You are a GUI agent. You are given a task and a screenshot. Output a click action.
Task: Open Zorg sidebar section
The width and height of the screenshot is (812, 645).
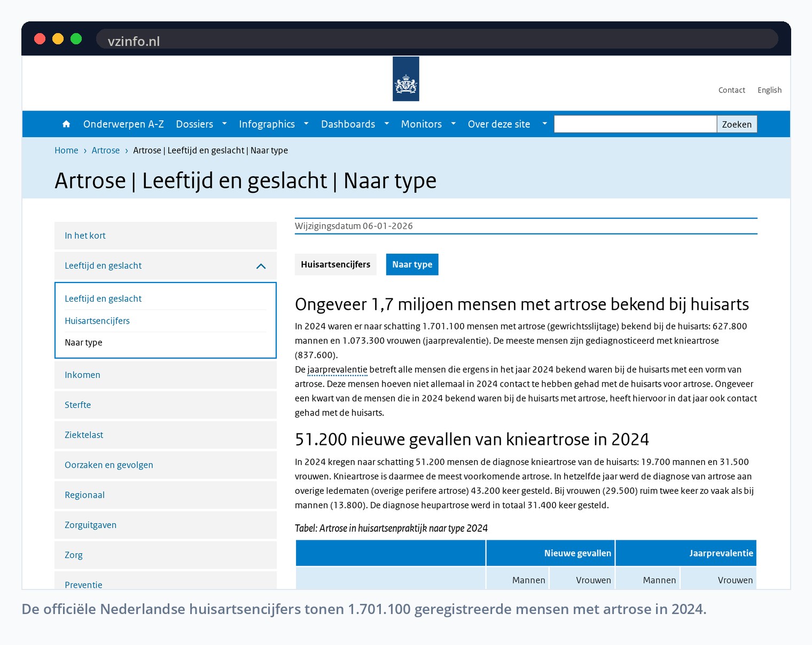click(166, 555)
